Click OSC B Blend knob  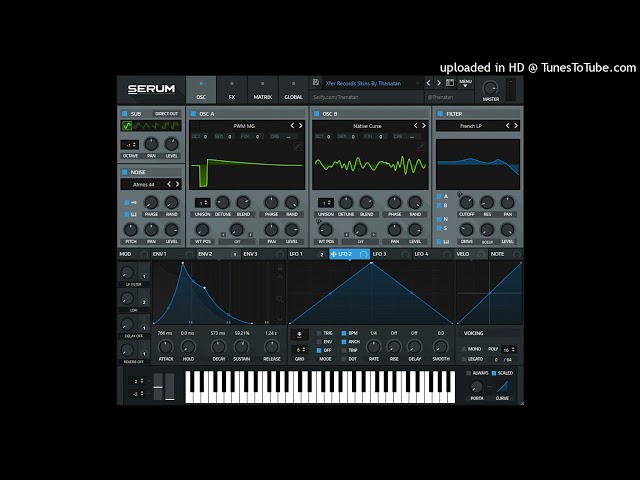[x=367, y=202]
